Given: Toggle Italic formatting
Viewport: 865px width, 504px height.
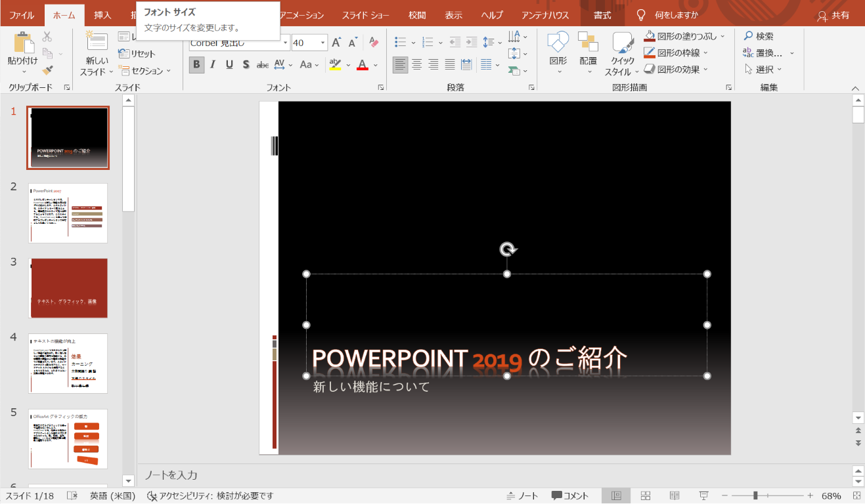Looking at the screenshot, I should (x=213, y=64).
